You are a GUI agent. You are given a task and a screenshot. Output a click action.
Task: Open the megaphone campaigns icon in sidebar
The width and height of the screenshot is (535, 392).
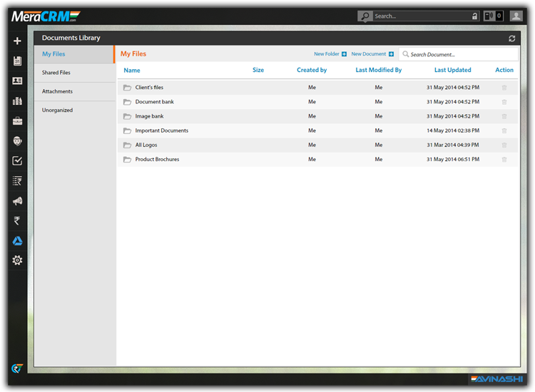tap(17, 201)
